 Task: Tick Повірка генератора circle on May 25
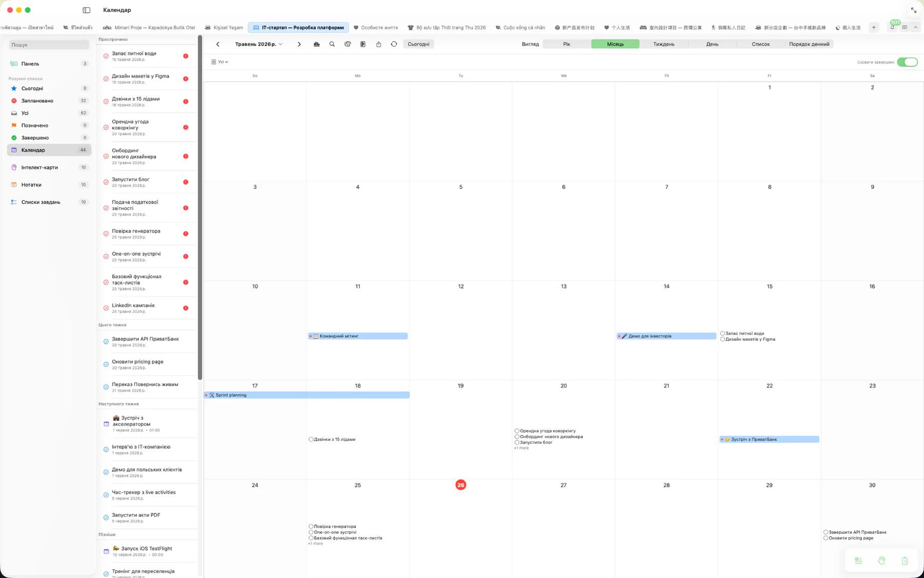pyautogui.click(x=311, y=527)
